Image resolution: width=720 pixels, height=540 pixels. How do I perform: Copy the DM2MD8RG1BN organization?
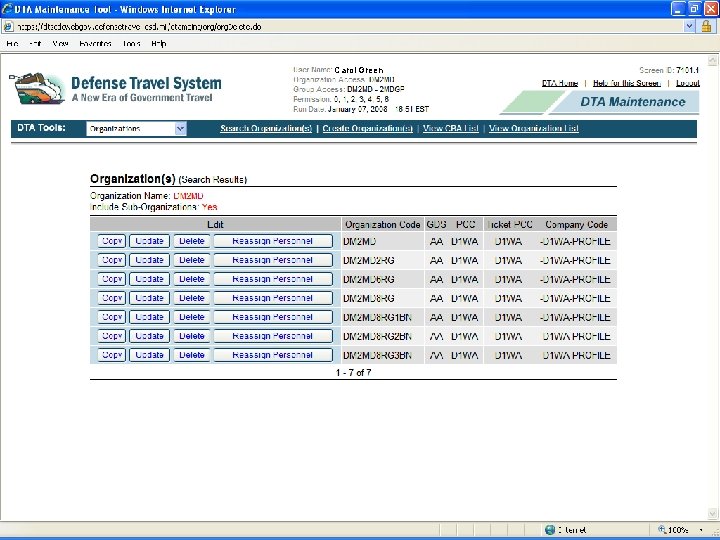tap(112, 317)
